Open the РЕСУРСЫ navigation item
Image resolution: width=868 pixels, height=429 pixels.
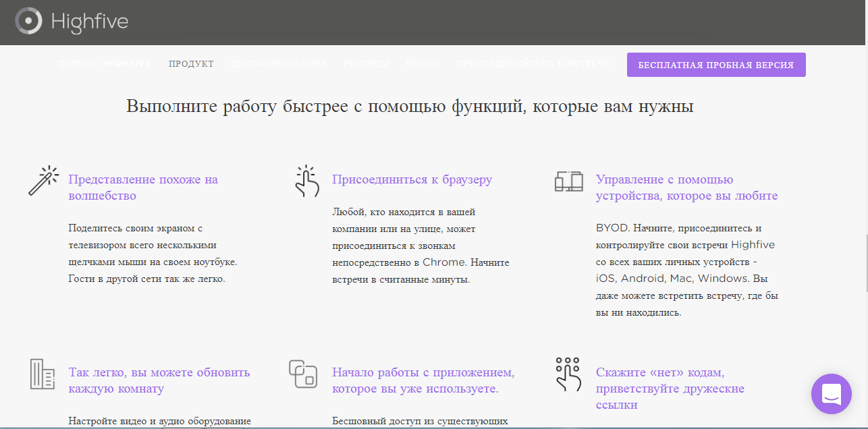click(x=365, y=63)
